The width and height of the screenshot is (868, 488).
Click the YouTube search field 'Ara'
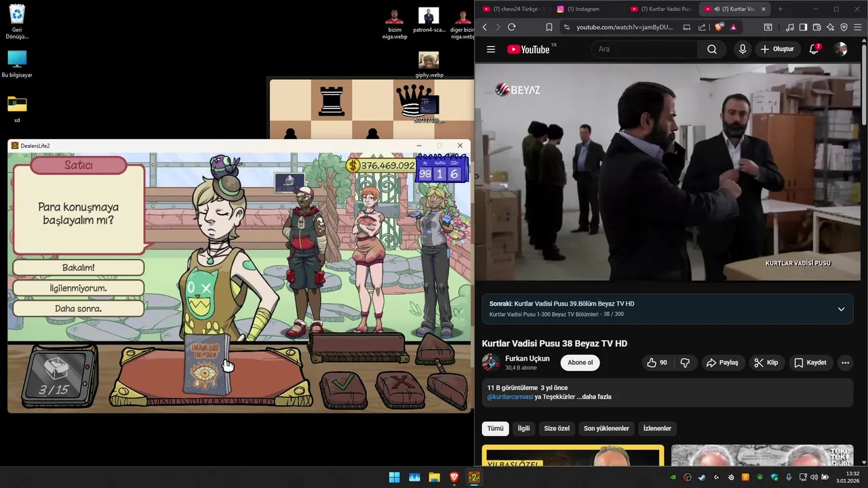click(x=644, y=49)
